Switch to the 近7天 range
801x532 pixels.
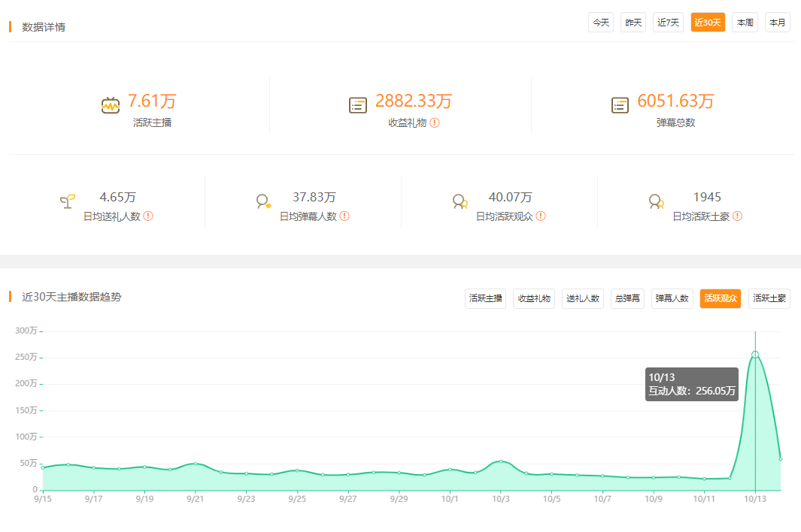click(x=668, y=23)
